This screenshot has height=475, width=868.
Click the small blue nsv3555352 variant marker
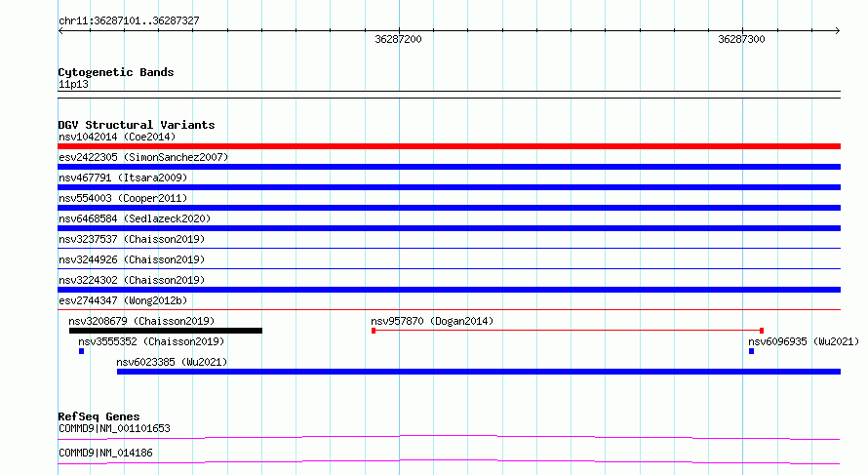(x=81, y=351)
